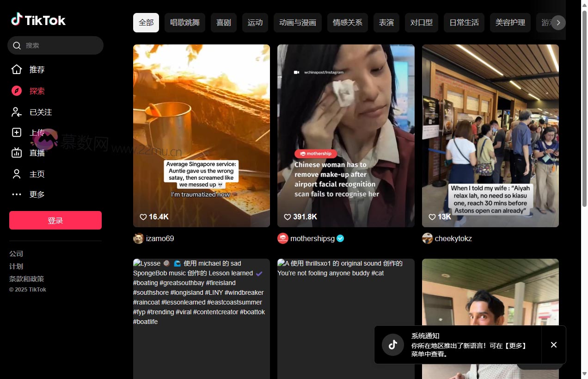The image size is (588, 379).
Task: Expand the 更多 menu
Action: (x=37, y=194)
